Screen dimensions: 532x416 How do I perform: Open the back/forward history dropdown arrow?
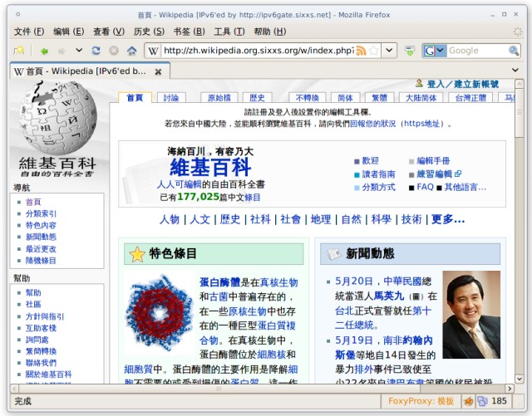pyautogui.click(x=79, y=51)
